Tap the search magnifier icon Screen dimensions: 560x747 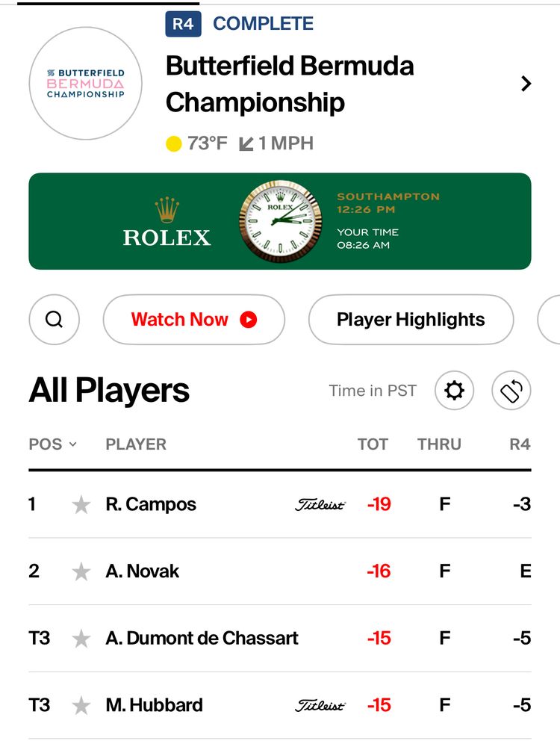point(54,320)
